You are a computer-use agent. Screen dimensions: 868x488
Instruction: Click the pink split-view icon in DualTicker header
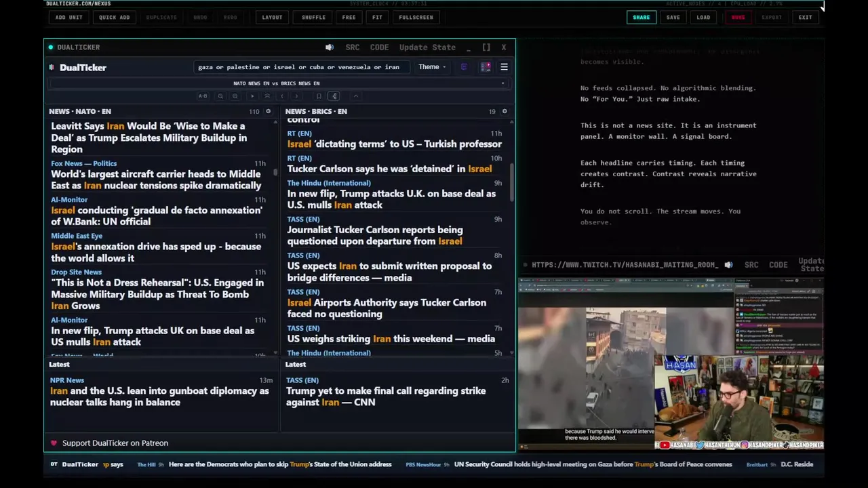(486, 67)
